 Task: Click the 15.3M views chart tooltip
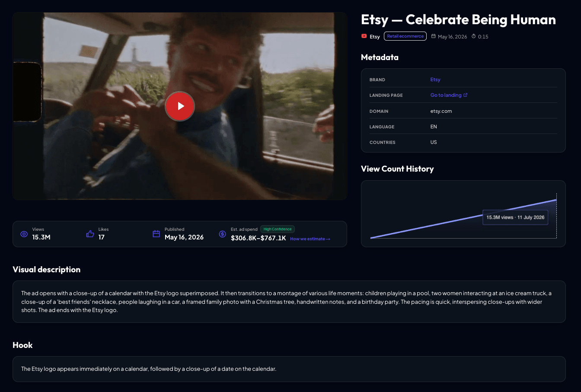click(x=515, y=217)
